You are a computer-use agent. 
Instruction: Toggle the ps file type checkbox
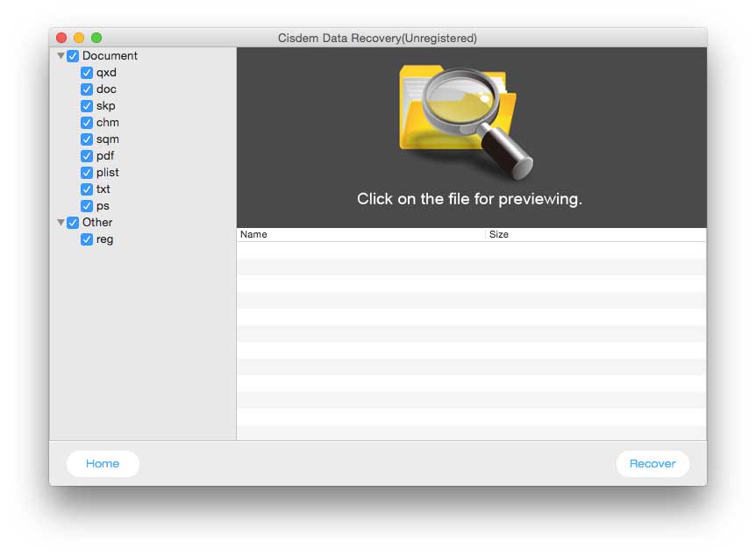click(87, 206)
